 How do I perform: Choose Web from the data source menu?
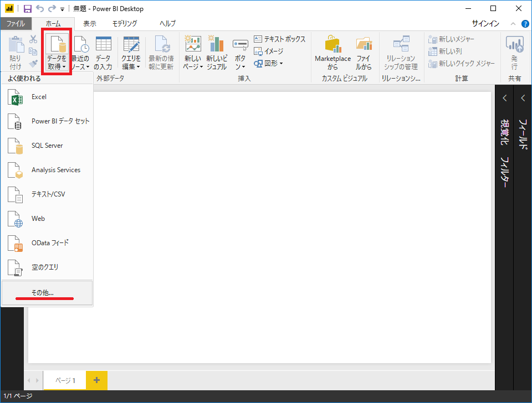(x=47, y=219)
